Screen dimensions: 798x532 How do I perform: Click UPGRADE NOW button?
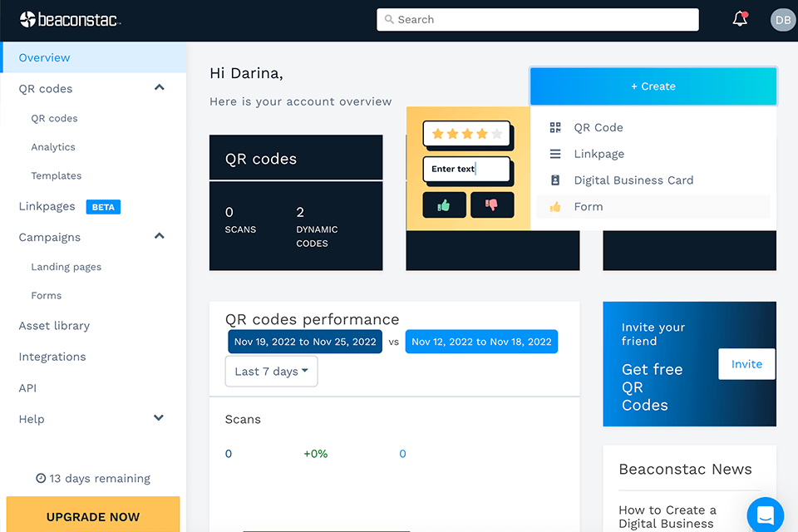pos(93,515)
